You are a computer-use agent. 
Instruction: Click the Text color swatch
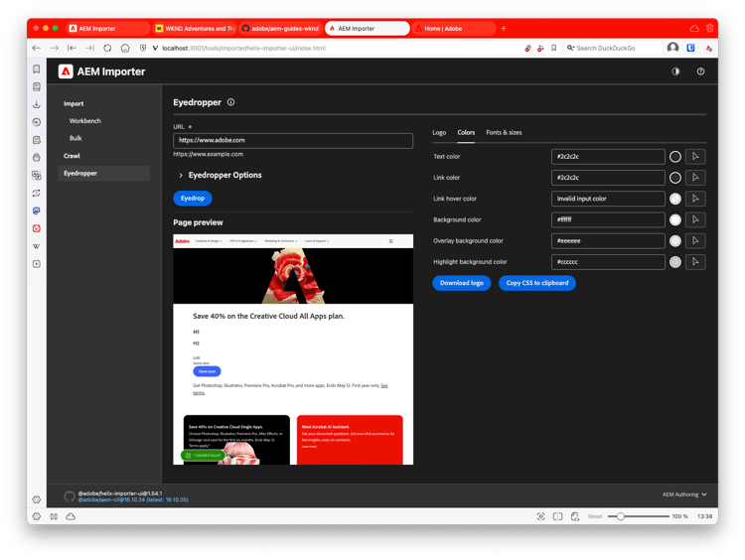(675, 156)
